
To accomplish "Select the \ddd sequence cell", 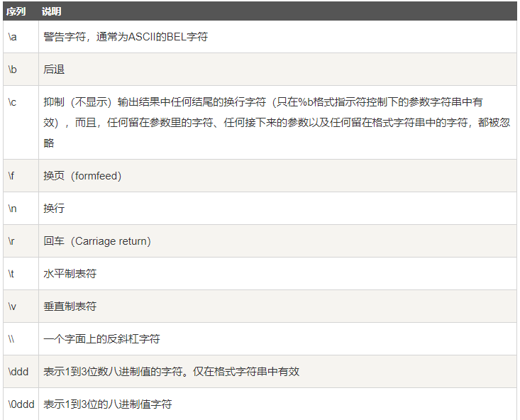I will click(x=21, y=371).
